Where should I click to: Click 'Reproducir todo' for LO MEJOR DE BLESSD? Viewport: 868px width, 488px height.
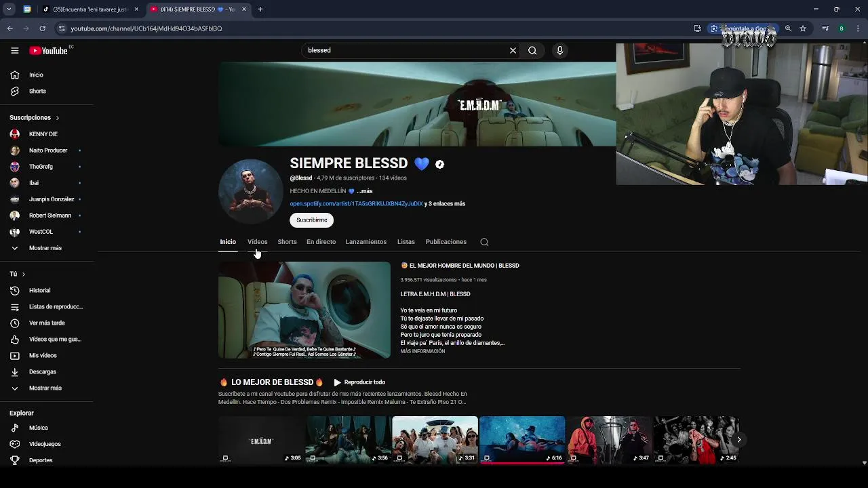(359, 382)
